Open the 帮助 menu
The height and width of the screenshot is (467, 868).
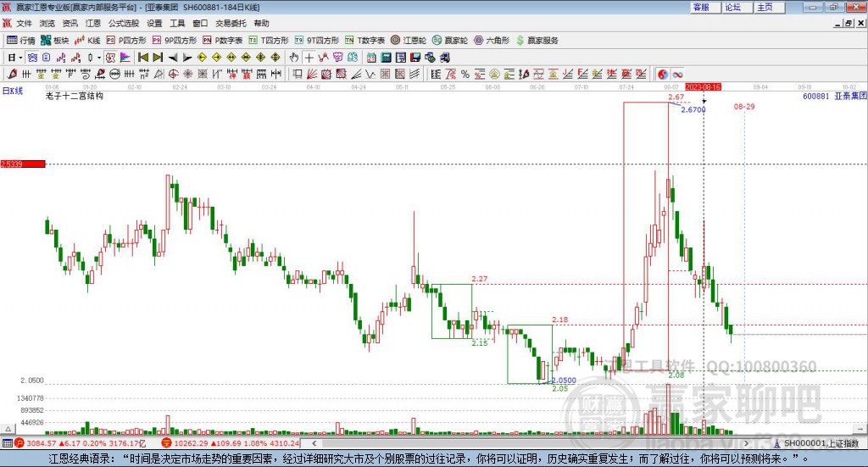[x=261, y=23]
